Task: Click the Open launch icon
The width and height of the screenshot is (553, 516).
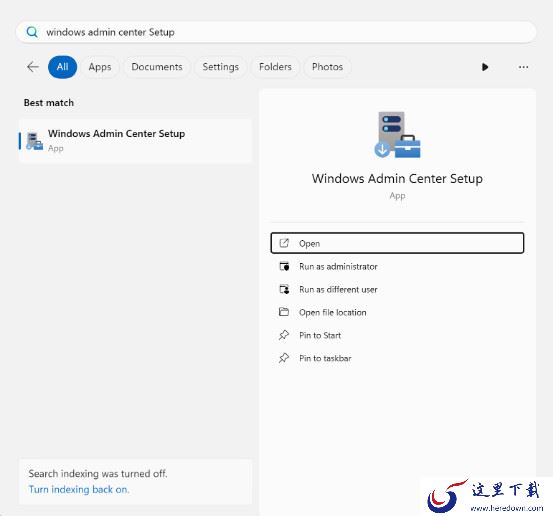Action: point(284,243)
